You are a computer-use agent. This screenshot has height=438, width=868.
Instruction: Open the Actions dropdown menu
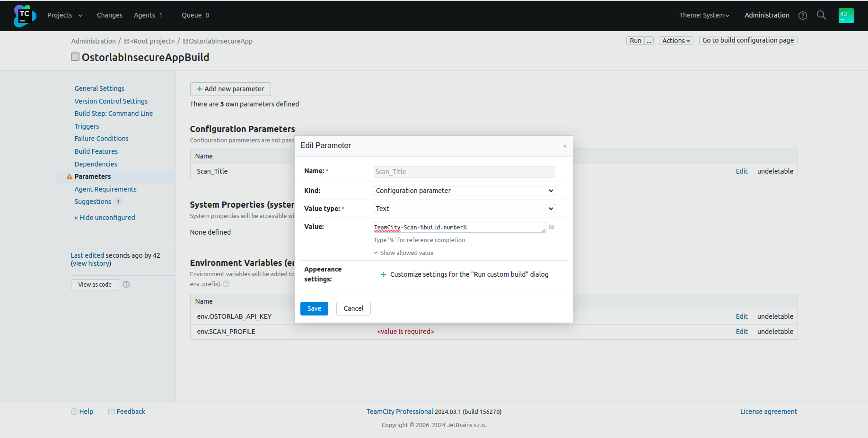675,41
